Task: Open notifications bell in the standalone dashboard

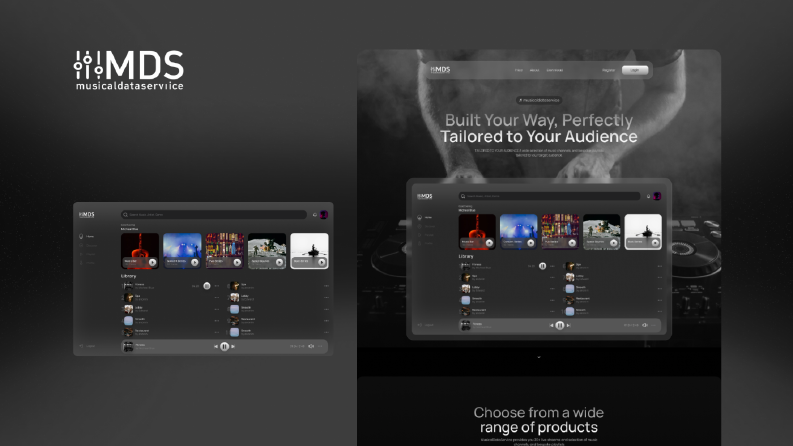Action: pyautogui.click(x=315, y=215)
